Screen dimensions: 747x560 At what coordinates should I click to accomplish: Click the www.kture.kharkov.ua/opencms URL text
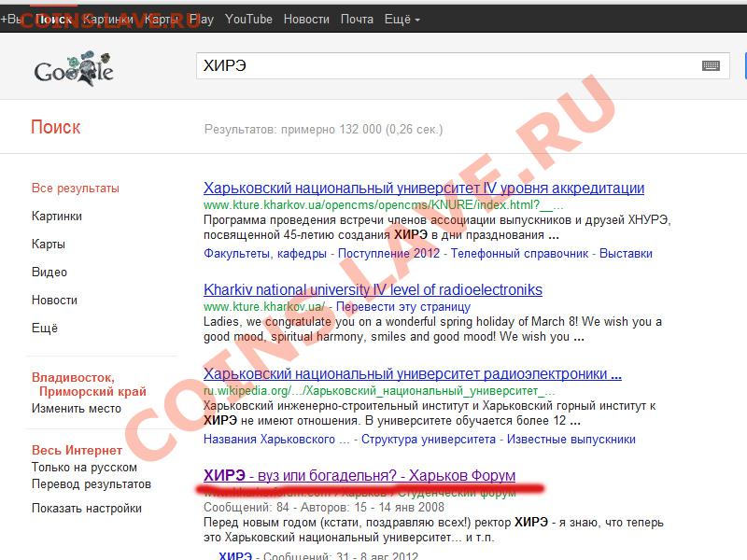point(384,205)
